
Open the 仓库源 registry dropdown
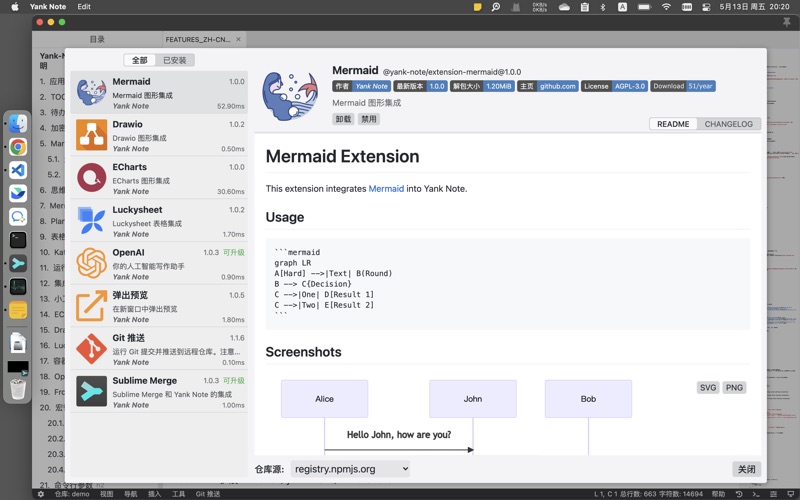point(350,468)
